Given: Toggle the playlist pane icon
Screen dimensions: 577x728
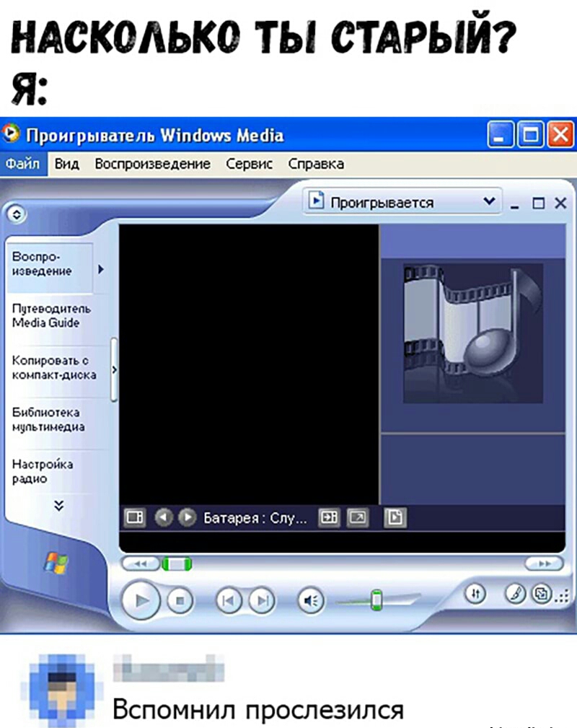Looking at the screenshot, I should (395, 517).
